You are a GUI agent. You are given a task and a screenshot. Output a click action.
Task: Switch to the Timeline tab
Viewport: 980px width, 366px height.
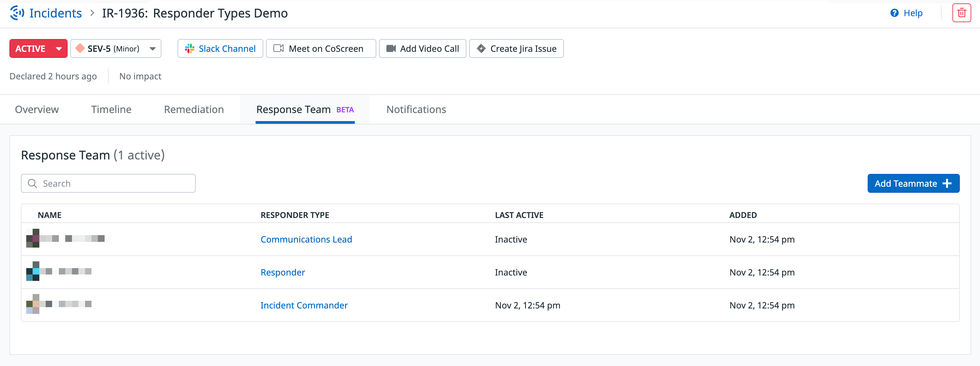pyautogui.click(x=111, y=110)
